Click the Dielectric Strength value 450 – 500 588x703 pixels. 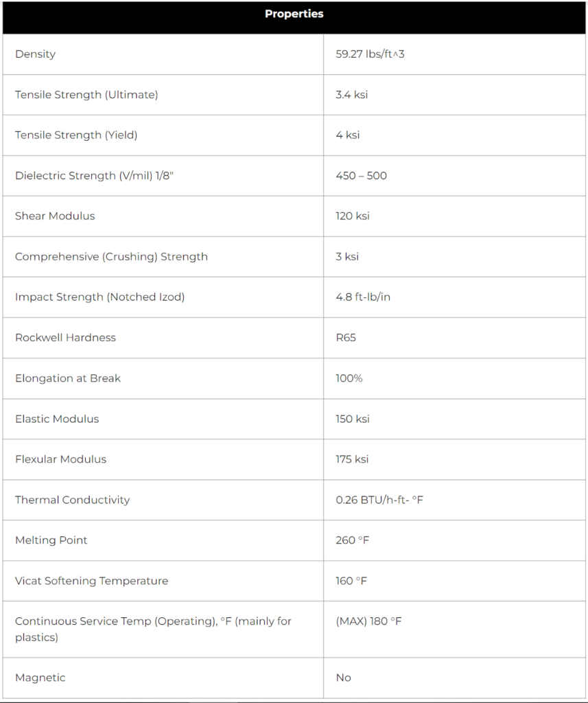pyautogui.click(x=361, y=176)
